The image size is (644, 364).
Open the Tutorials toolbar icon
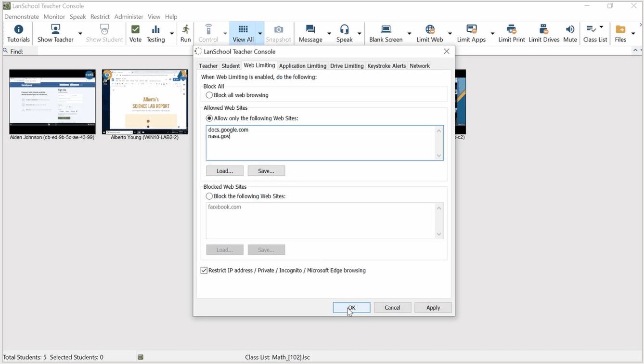click(x=18, y=34)
